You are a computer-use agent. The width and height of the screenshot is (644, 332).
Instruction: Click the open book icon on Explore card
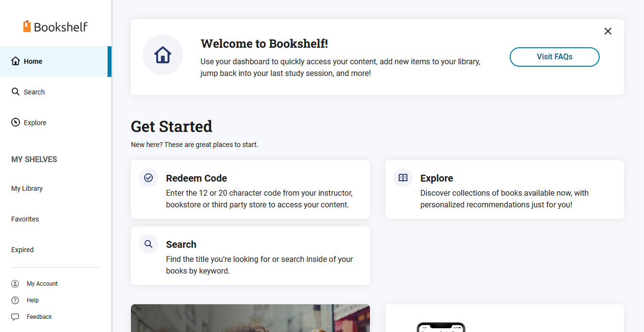click(x=403, y=178)
